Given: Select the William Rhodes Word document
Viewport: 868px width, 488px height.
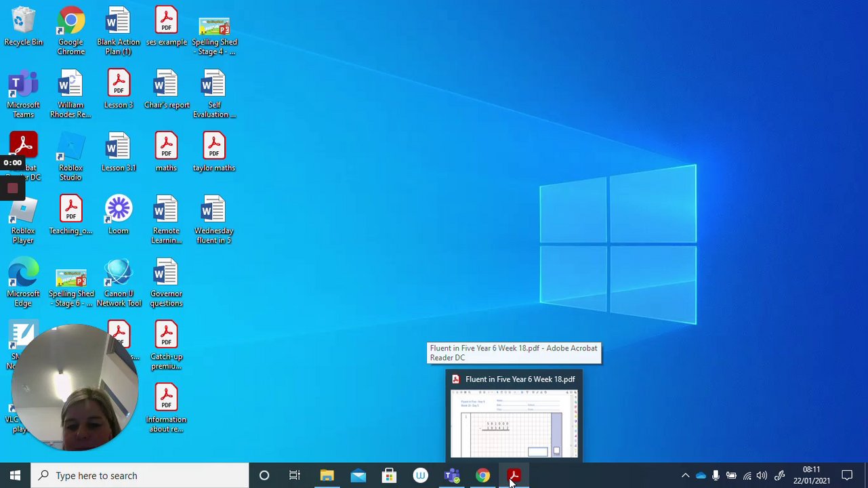Looking at the screenshot, I should [x=70, y=94].
